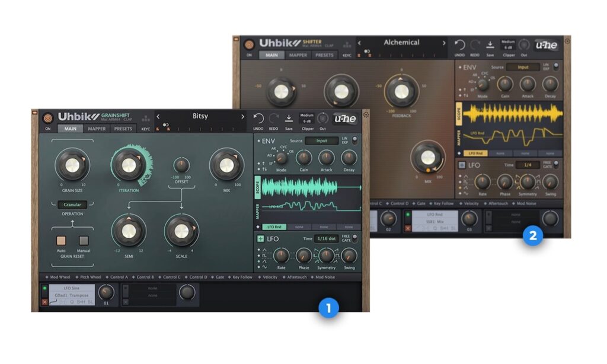Click the green plus icon beside LFO in Grainshift
The image size is (607, 364).
click(260, 238)
